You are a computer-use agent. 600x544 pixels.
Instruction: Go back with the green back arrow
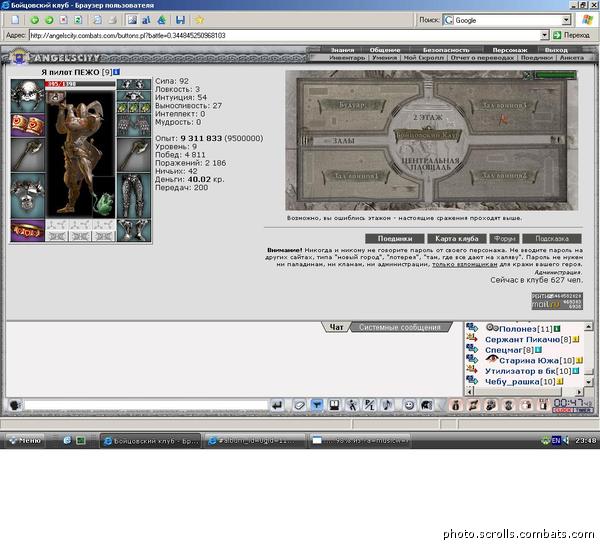point(34,20)
